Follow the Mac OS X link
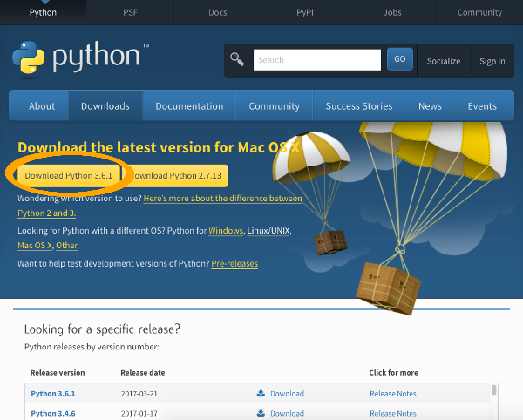The height and width of the screenshot is (420, 523). [35, 246]
